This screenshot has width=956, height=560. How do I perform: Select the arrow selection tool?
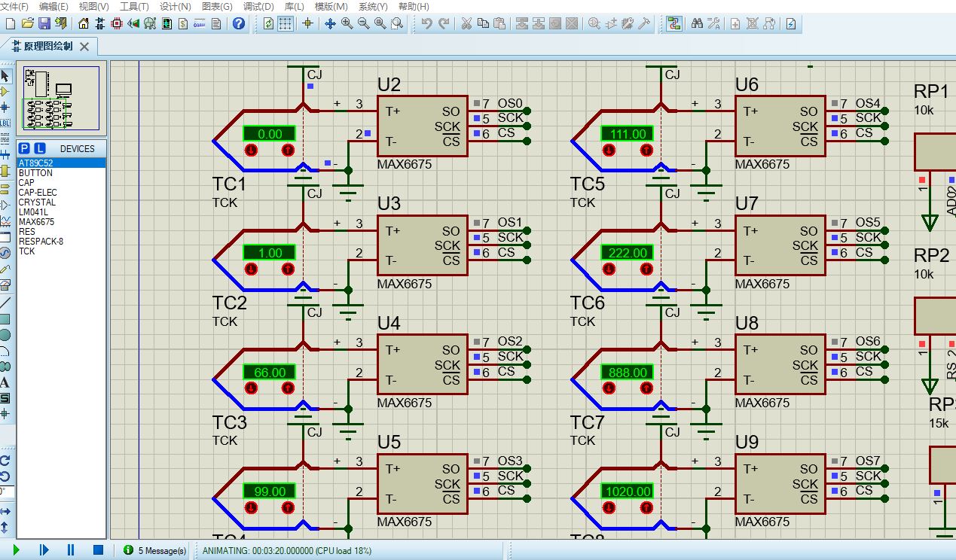pos(5,75)
